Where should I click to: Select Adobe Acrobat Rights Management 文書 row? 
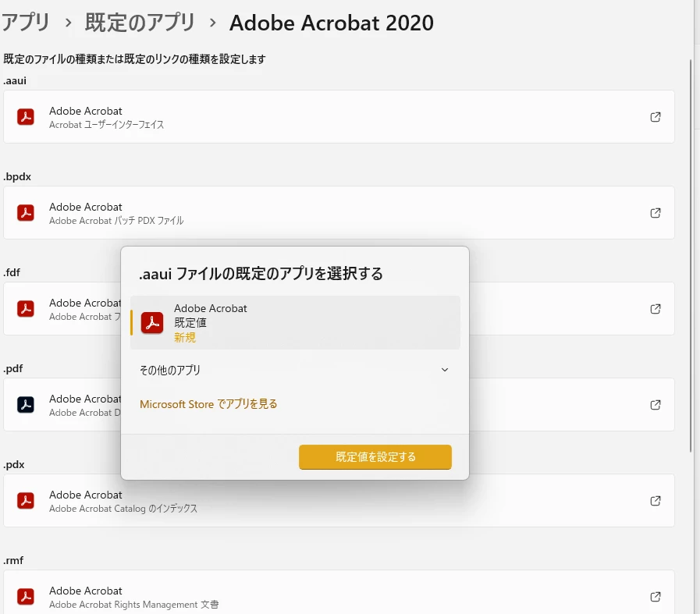point(339,592)
